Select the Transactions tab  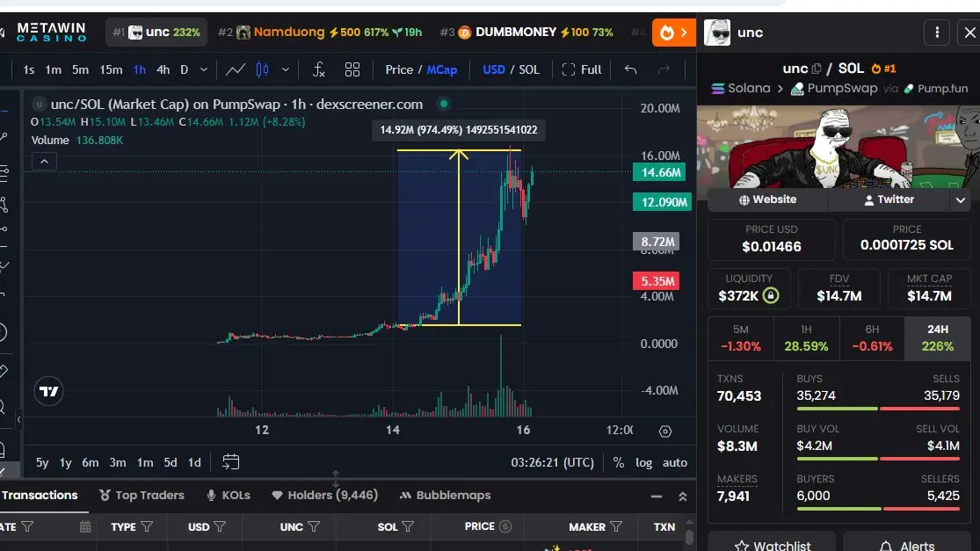(40, 496)
